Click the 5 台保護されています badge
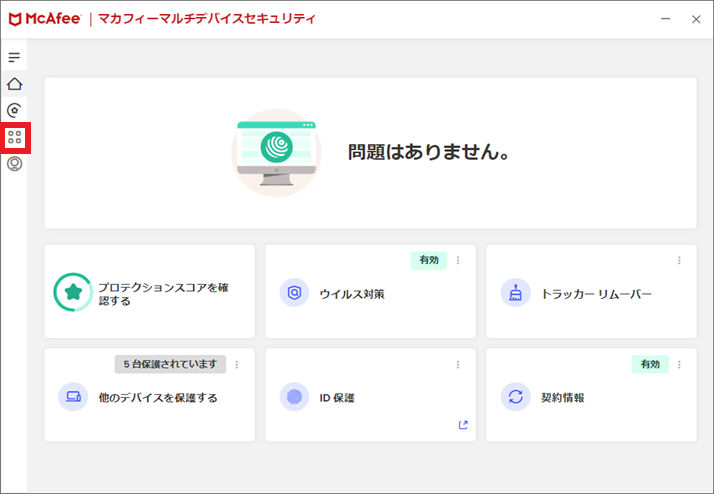 170,364
